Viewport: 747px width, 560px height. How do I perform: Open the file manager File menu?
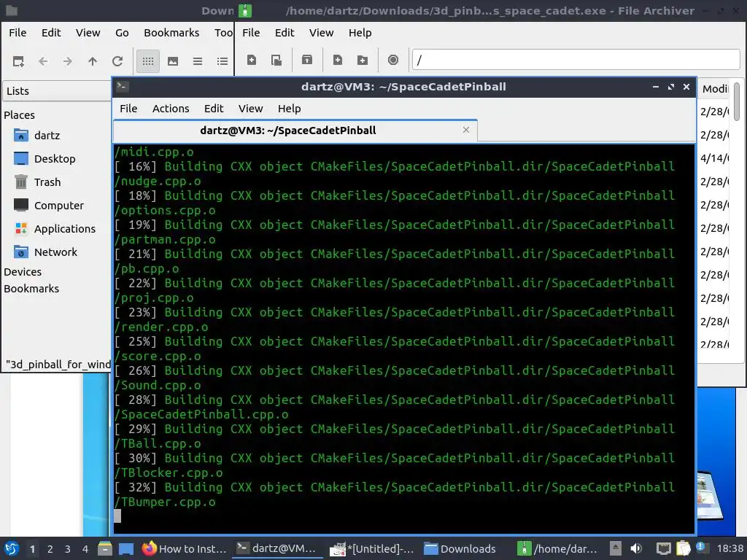(x=18, y=33)
